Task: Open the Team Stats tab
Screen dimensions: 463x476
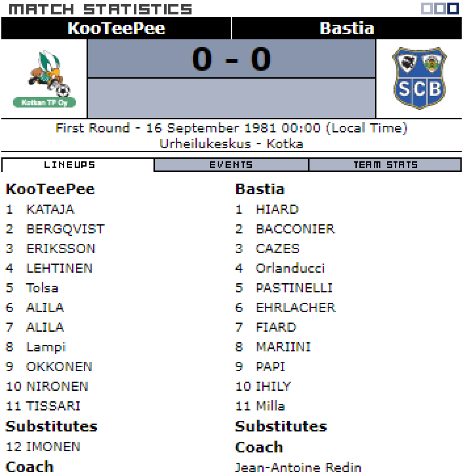Action: click(385, 165)
